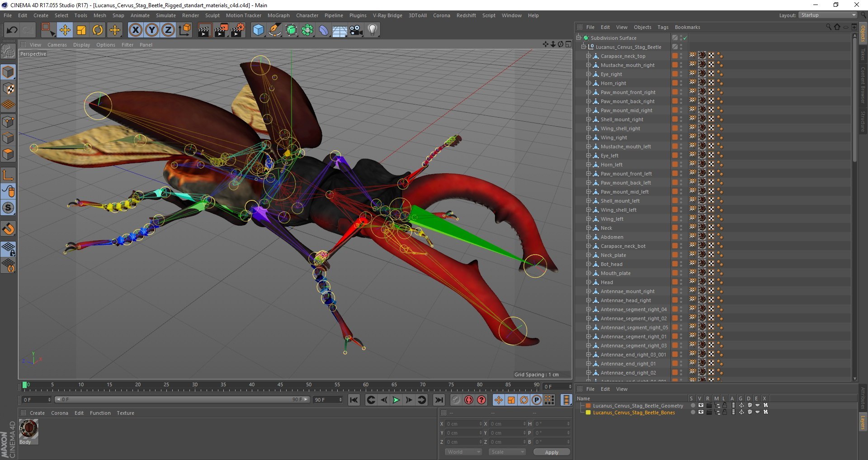868x460 pixels.
Task: Select the Rotate tool
Action: click(98, 30)
